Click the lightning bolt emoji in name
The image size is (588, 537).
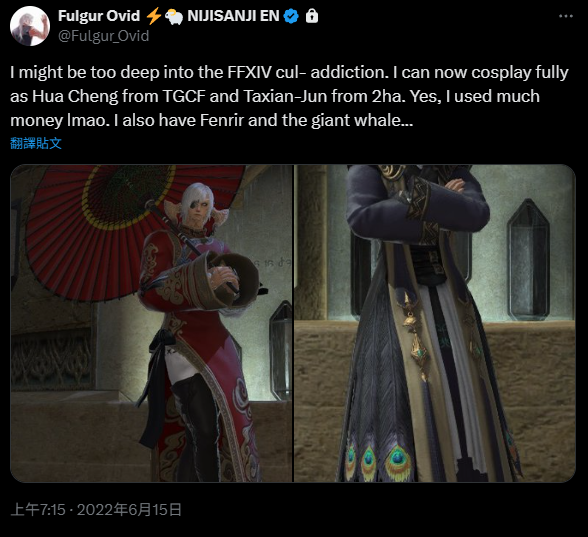tap(153, 16)
